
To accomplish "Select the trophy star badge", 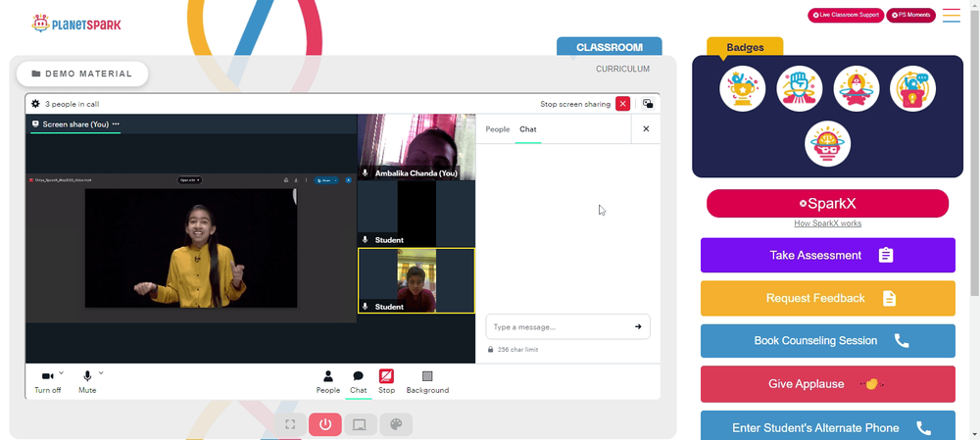I will (743, 89).
